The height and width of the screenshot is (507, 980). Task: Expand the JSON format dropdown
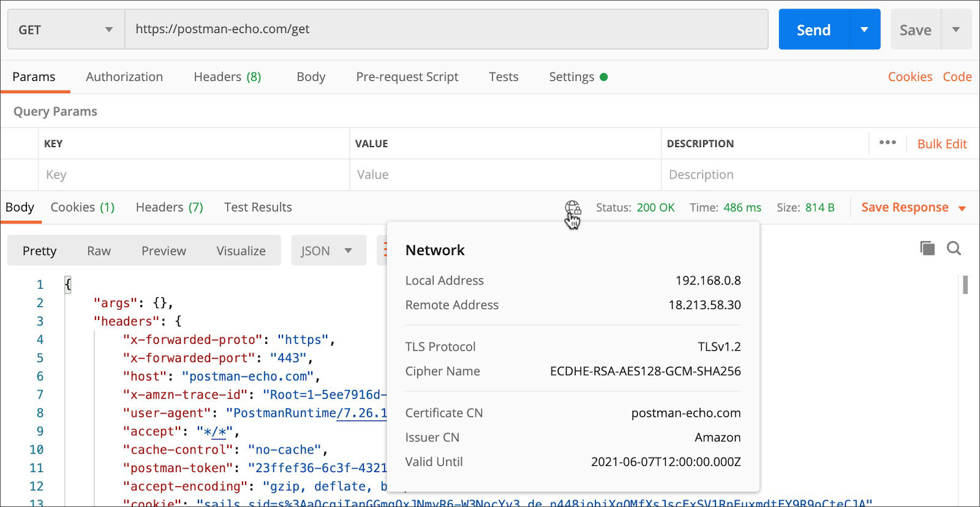(x=328, y=251)
